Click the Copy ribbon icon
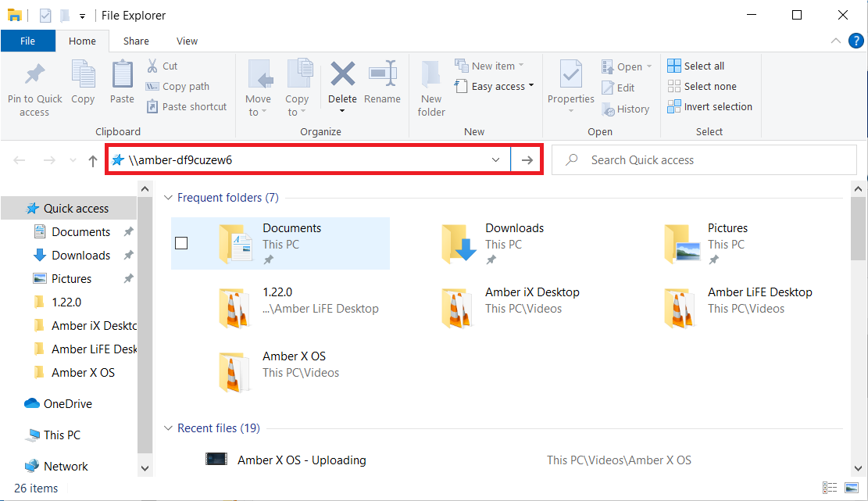Viewport: 868px width, 501px height. 83,75
